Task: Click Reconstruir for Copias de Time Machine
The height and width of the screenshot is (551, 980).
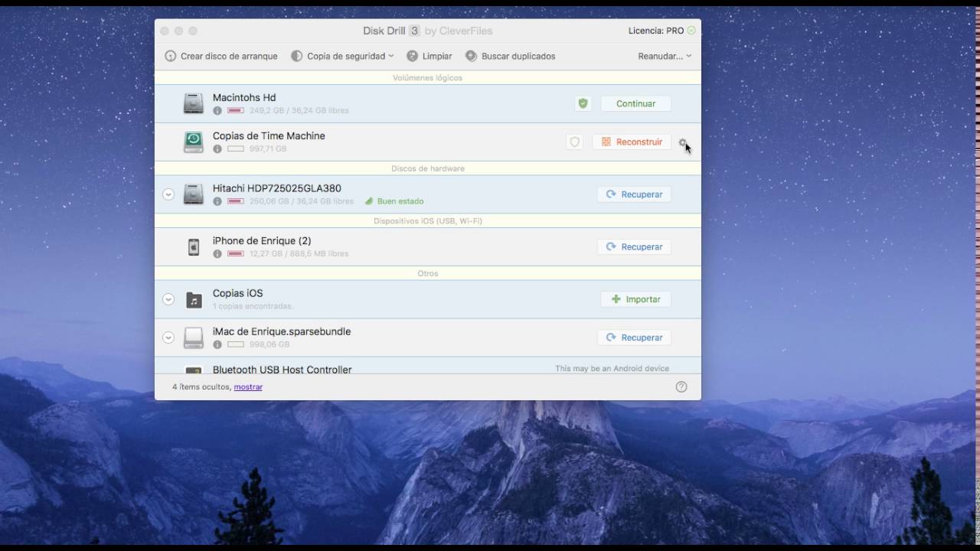Action: [x=632, y=142]
